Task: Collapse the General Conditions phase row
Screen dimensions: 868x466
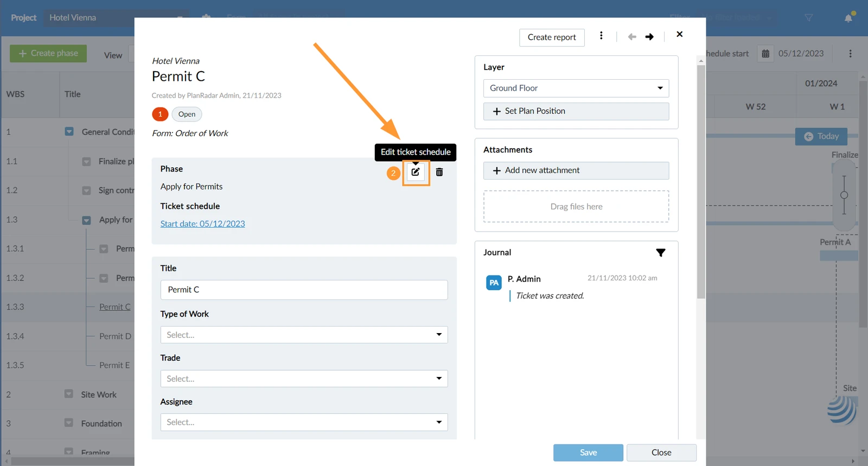Action: [x=69, y=132]
